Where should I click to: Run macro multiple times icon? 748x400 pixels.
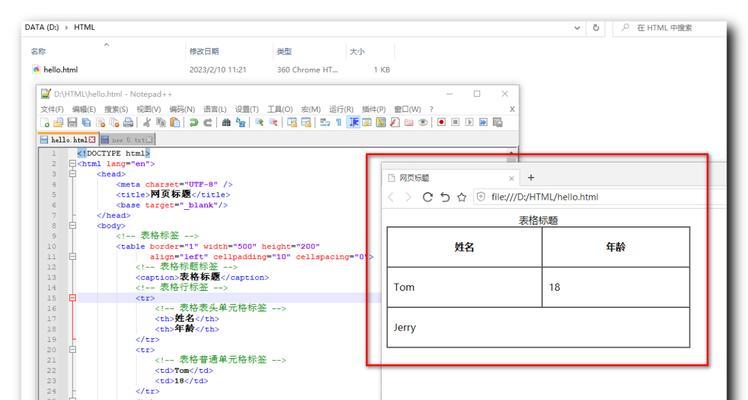click(x=483, y=123)
